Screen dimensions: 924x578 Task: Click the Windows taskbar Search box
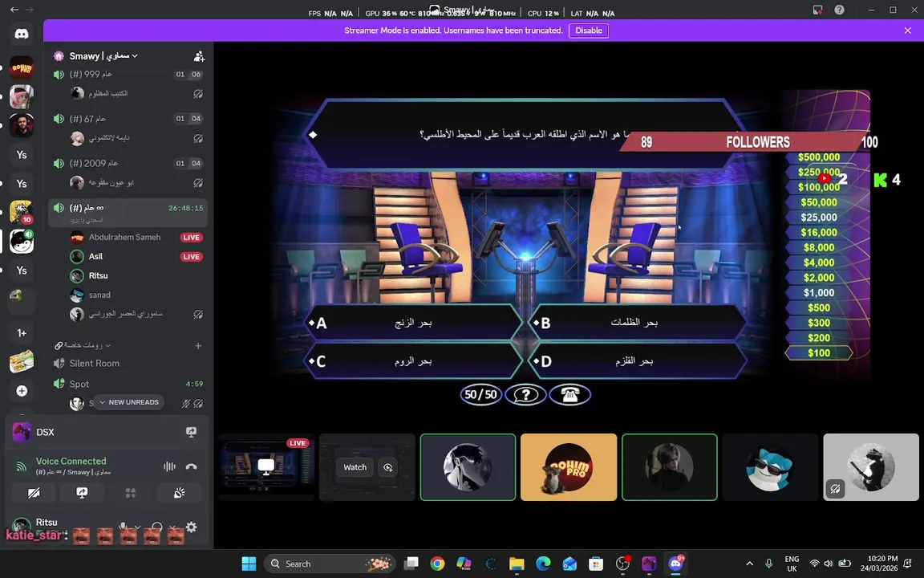(329, 564)
